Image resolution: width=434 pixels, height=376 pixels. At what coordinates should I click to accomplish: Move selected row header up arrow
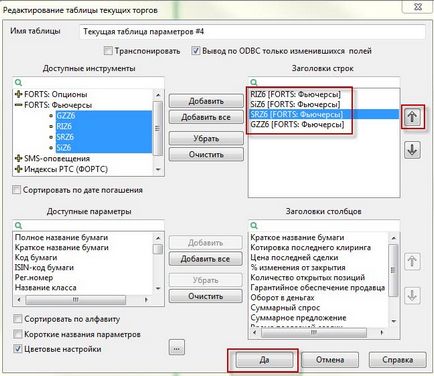412,117
